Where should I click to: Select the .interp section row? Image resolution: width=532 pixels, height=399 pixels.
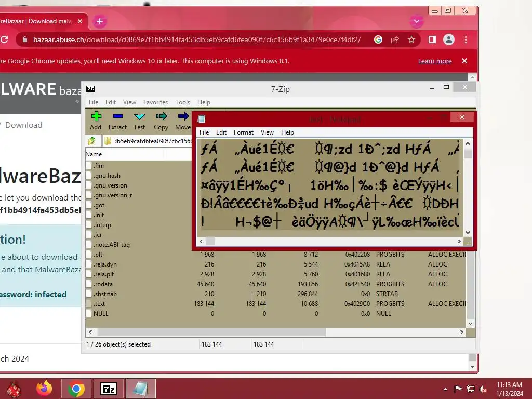pyautogui.click(x=139, y=224)
